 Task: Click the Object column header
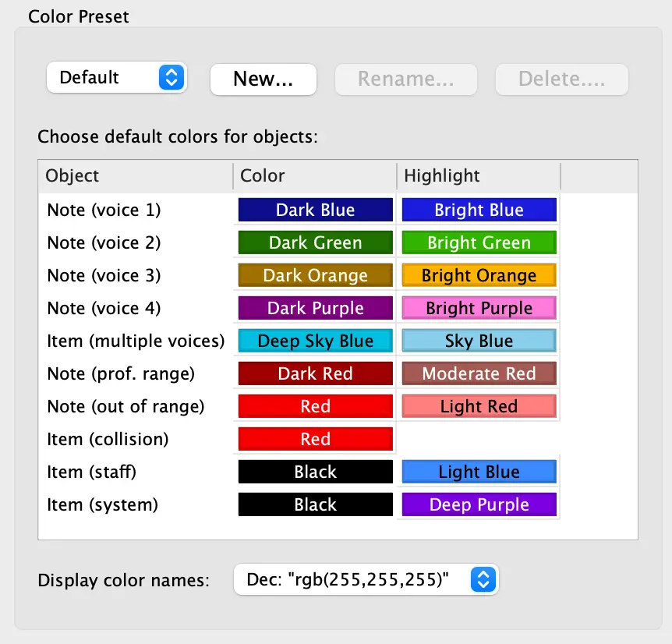(135, 176)
